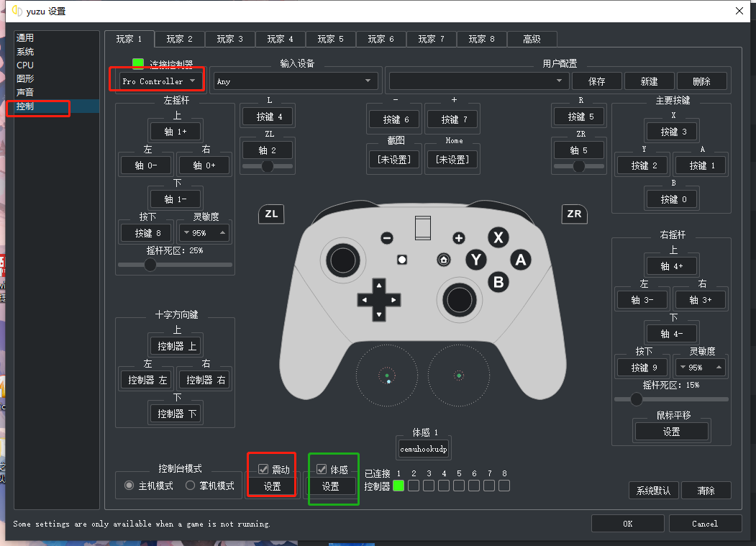This screenshot has width=756, height=546.
Task: Click the 保存 button under 用户配置
Action: (596, 81)
